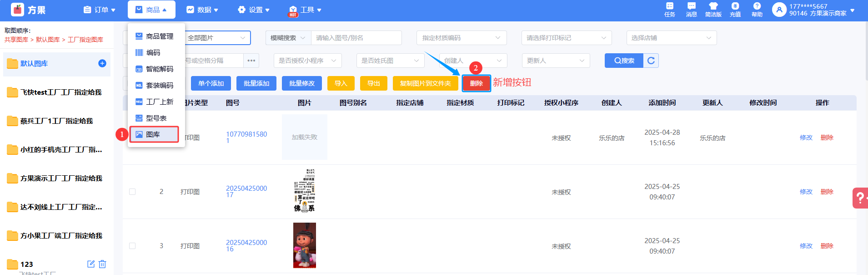Expand the 选择店铺 dropdown
868x275 pixels.
tap(671, 38)
